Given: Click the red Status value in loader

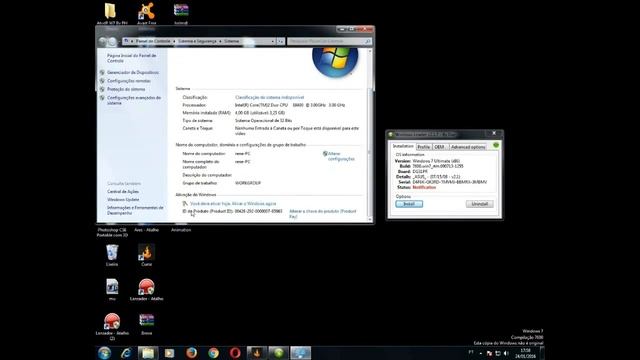Looking at the screenshot, I should 424,187.
